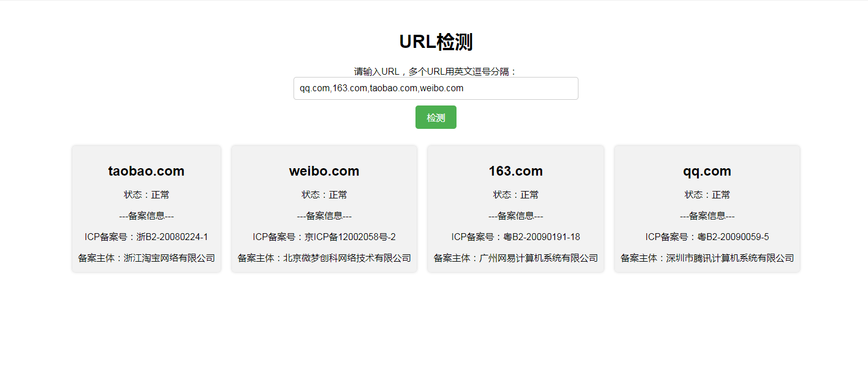The height and width of the screenshot is (386, 868).
Task: Click the qq.com card title
Action: click(x=707, y=171)
